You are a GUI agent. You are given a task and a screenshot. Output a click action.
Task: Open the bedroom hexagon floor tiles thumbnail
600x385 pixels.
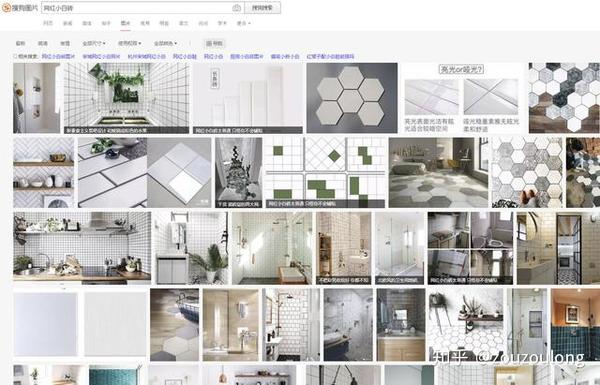click(x=439, y=173)
